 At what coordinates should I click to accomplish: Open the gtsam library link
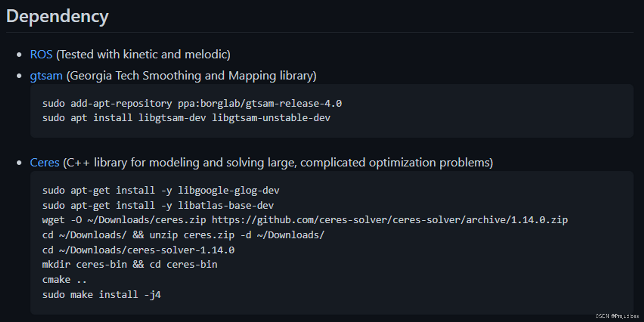[x=46, y=76]
